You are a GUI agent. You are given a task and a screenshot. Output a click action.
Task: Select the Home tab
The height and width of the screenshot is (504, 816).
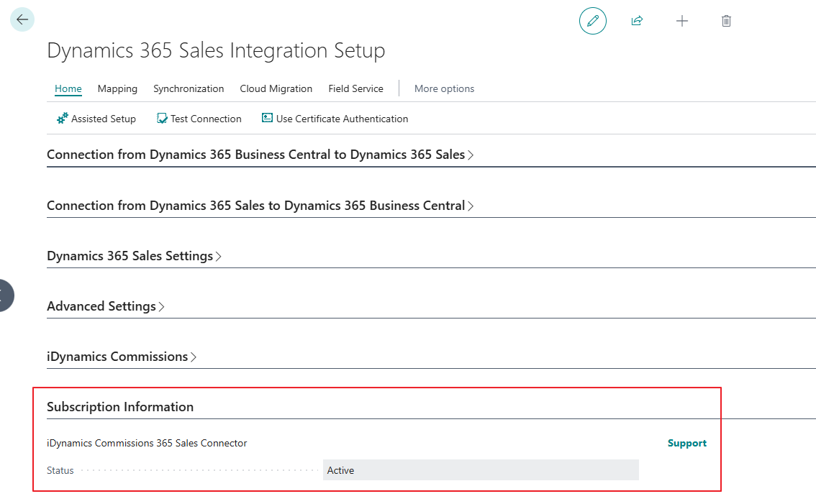pyautogui.click(x=68, y=88)
